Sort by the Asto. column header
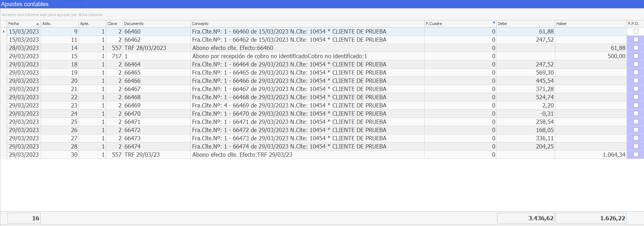The height and width of the screenshot is (226, 644). tap(59, 24)
